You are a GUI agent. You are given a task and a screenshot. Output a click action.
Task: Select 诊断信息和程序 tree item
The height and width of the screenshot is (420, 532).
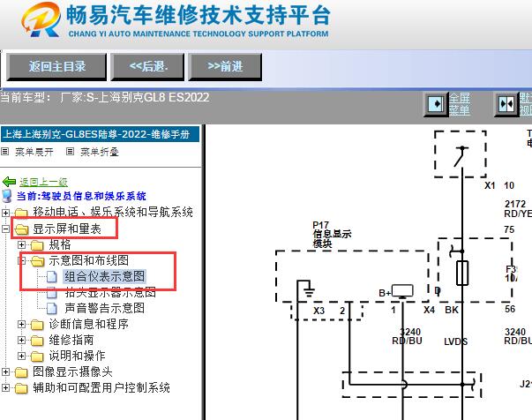click(88, 324)
